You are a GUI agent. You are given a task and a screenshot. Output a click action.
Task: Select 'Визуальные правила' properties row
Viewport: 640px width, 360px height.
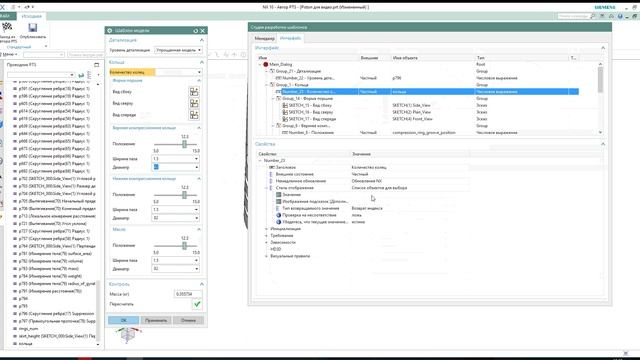290,256
